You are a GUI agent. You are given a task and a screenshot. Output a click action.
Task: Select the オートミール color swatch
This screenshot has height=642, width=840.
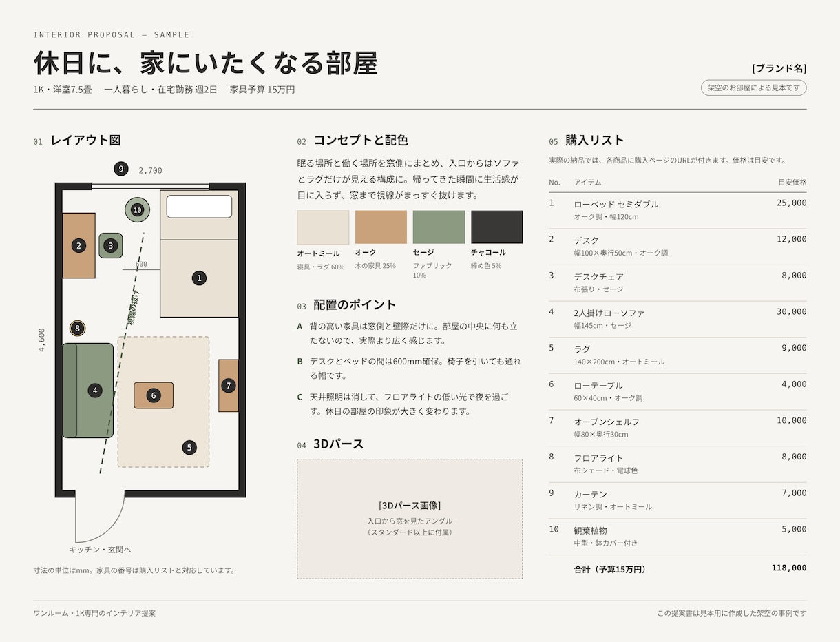(x=323, y=227)
